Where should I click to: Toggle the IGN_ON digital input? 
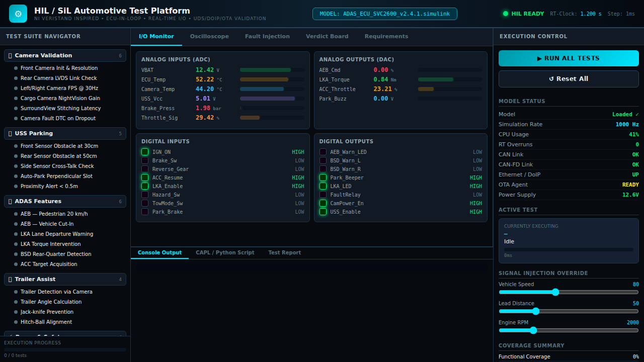[x=145, y=152]
